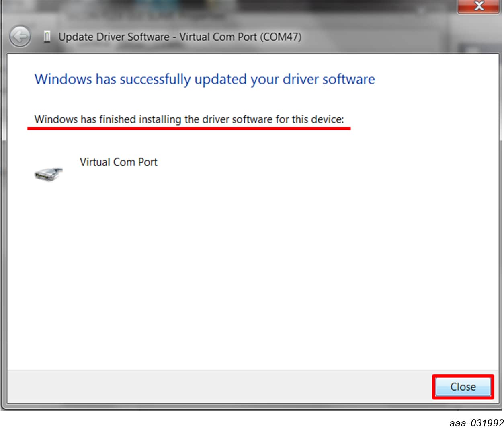Click the word 'finished' in the status sentence
This screenshot has height=430, width=504.
117,119
